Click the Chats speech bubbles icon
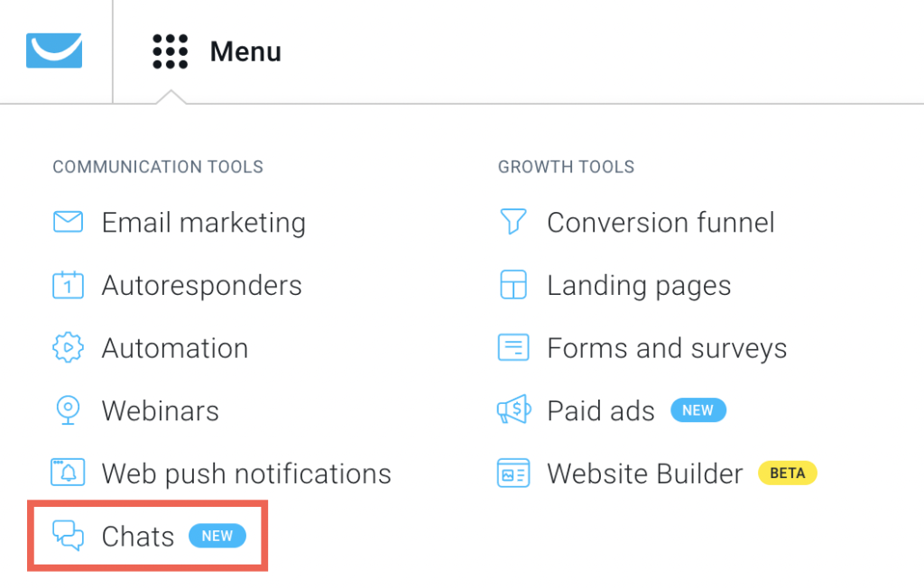This screenshot has width=924, height=588. click(x=69, y=536)
